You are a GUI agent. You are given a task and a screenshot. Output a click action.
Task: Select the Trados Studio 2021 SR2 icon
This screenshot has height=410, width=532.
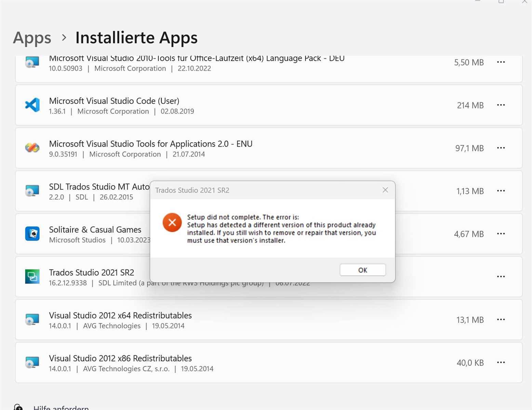tap(32, 277)
